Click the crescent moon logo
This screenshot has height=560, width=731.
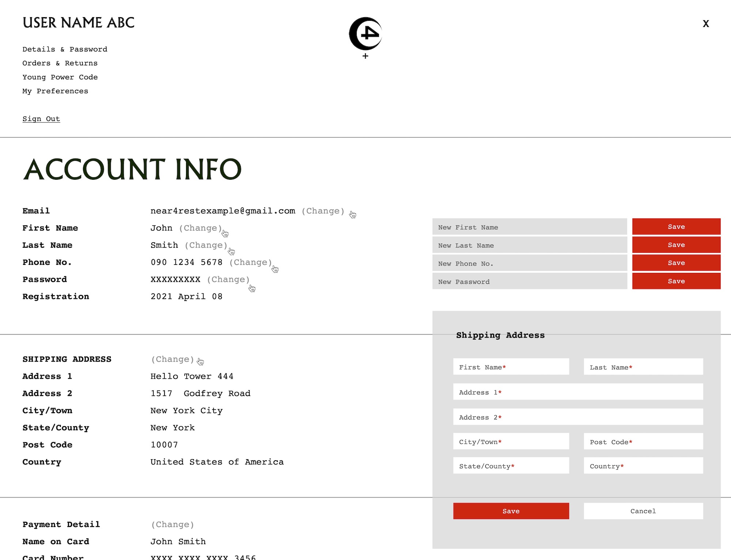[x=365, y=34]
